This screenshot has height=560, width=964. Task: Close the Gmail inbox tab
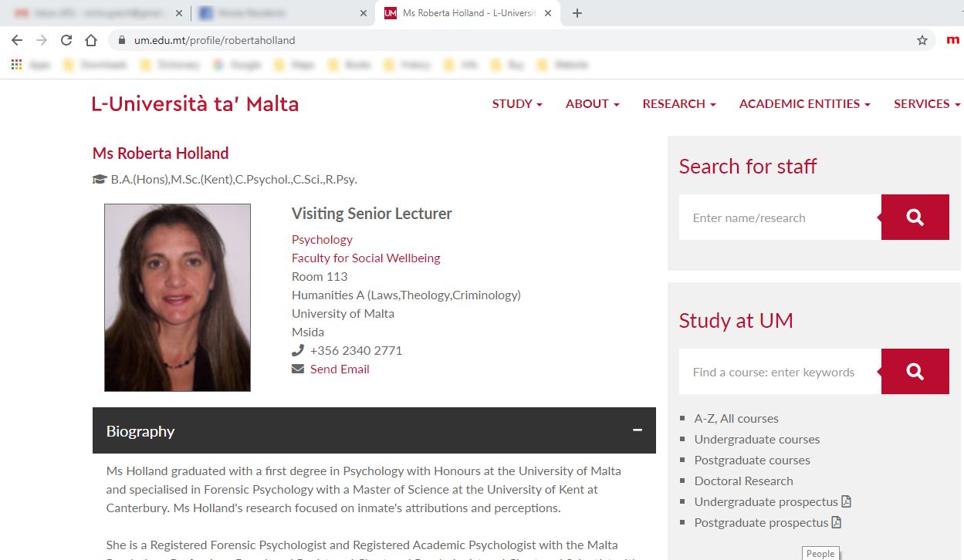pos(178,13)
